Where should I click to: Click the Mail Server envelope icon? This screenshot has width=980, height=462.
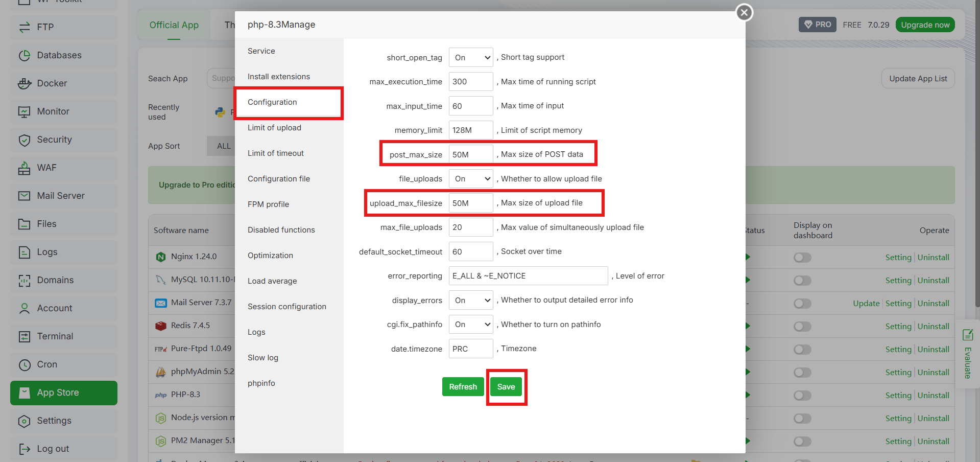[25, 196]
